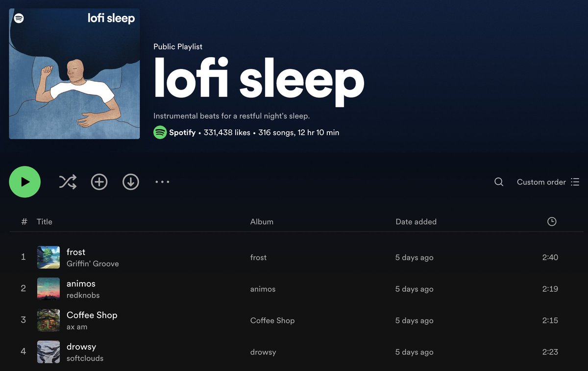The image size is (588, 371).
Task: Open the Custom order sort dropdown
Action: 548,182
